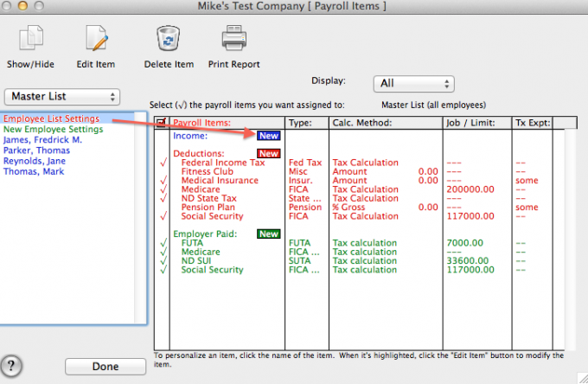Open the Display All dropdown
Viewport: 588px width, 384px height.
(414, 83)
